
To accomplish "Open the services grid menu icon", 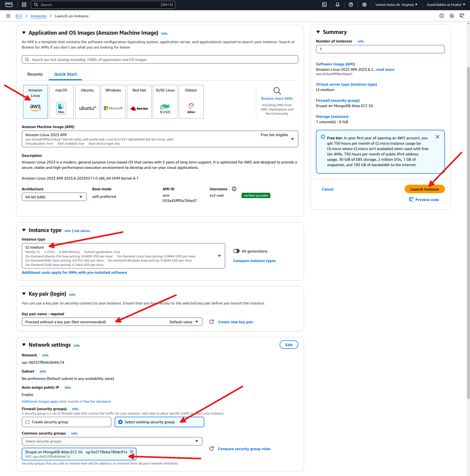I will (24, 5).
